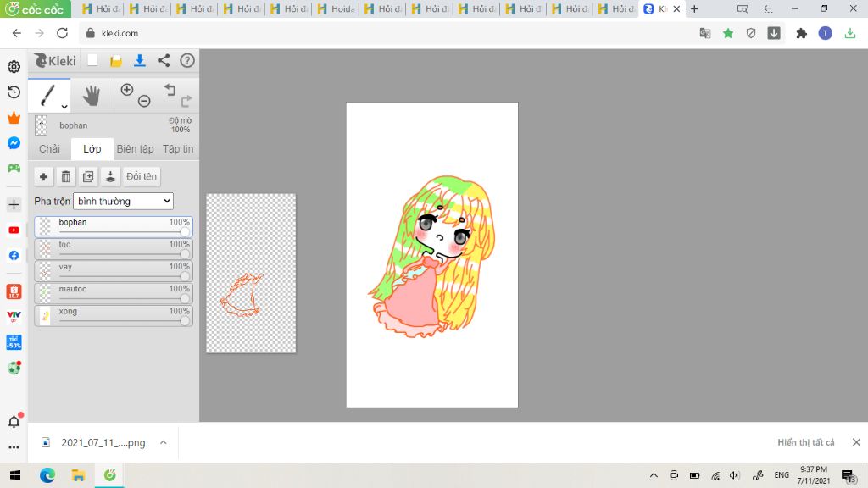Create new blank image
Screen dimensions: 868x488
(92, 60)
